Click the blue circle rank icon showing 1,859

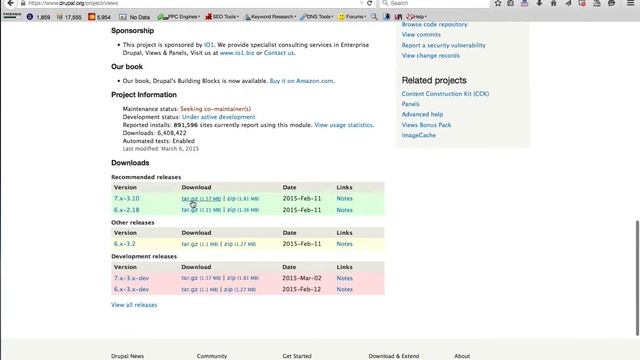(x=30, y=17)
